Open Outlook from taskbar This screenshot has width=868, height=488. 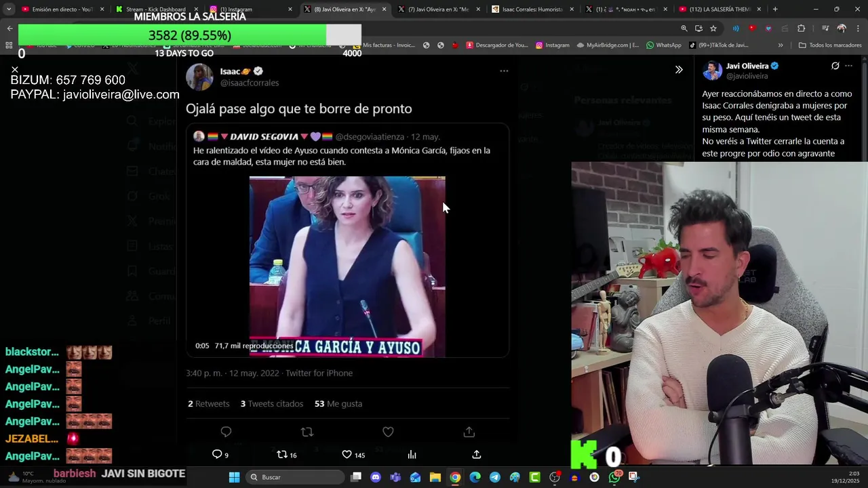[x=415, y=477]
